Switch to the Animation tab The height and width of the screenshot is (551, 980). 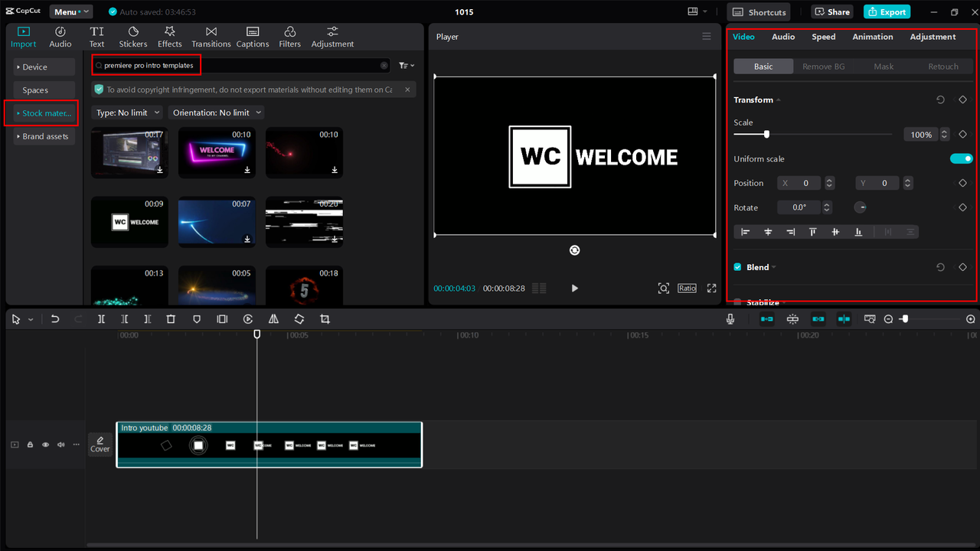click(x=872, y=37)
